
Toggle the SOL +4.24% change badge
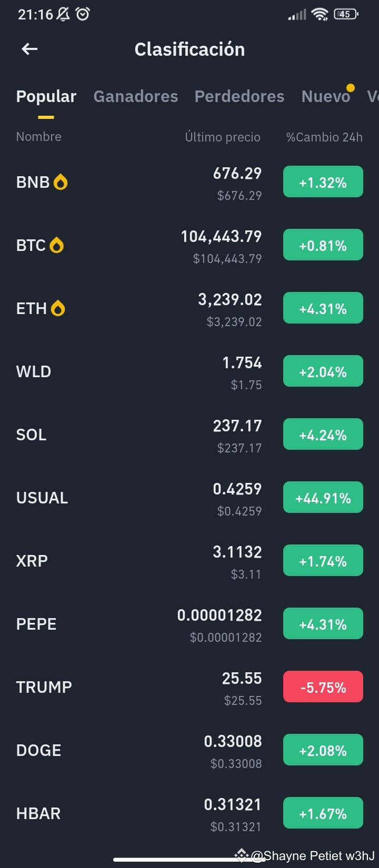[323, 435]
